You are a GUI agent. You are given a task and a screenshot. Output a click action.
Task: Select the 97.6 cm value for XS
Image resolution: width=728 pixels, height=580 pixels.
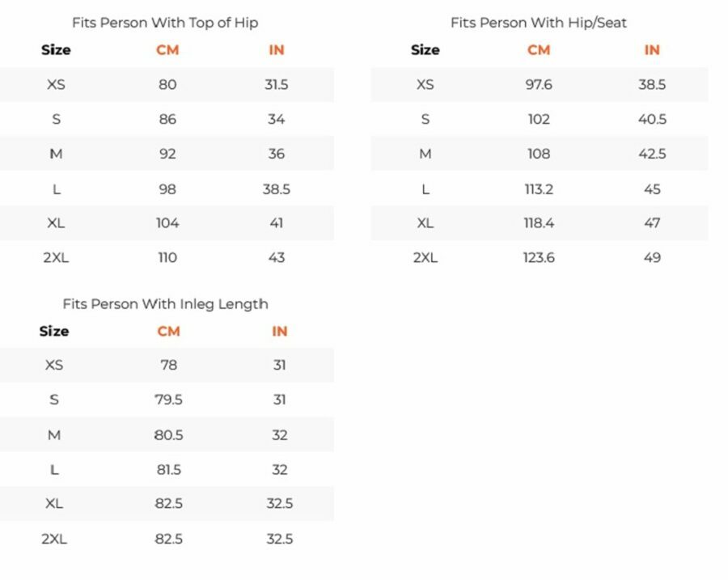(x=539, y=84)
